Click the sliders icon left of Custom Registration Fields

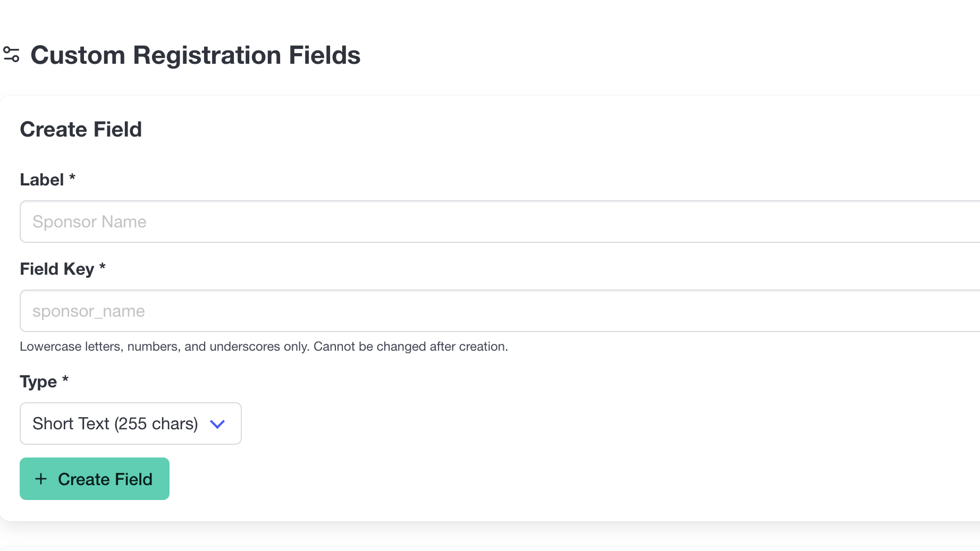(x=13, y=55)
